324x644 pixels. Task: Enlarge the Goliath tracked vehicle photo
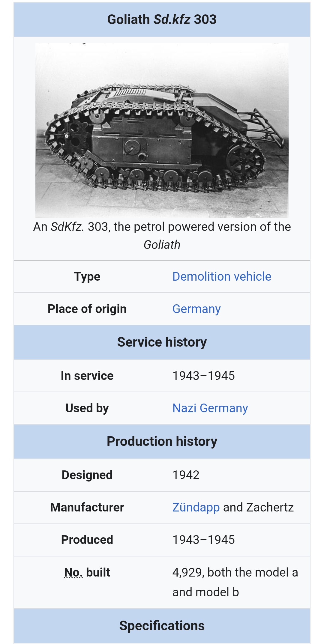tap(162, 130)
